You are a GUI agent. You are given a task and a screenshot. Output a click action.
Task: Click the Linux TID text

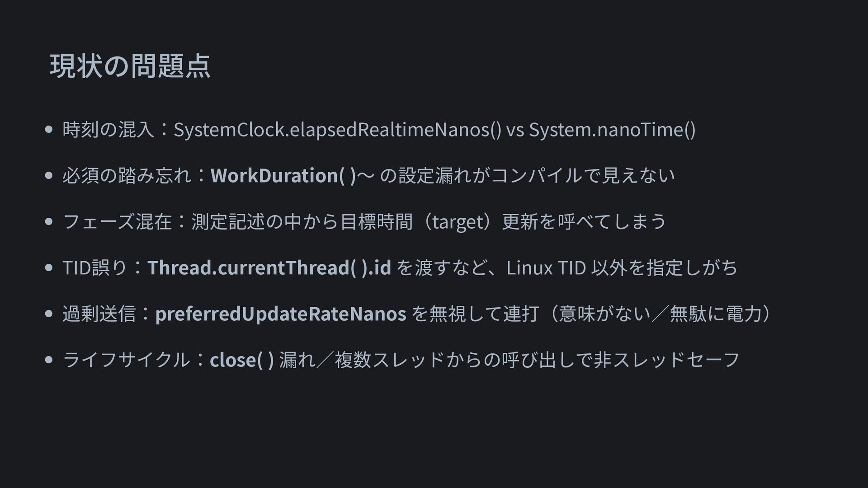click(x=546, y=268)
